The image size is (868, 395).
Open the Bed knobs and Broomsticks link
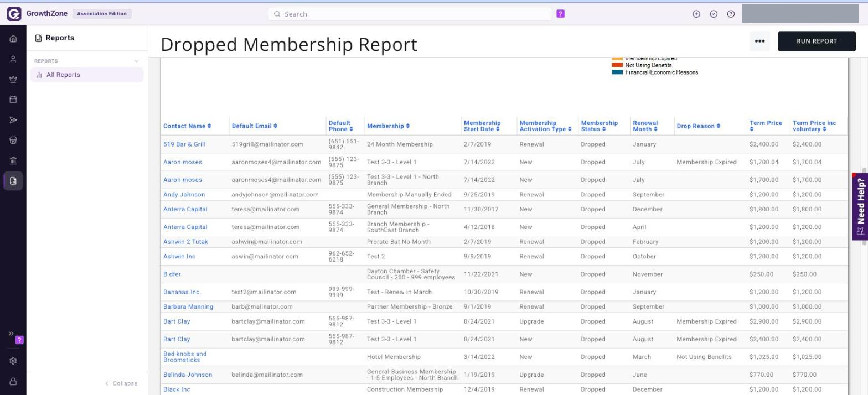[x=185, y=357]
